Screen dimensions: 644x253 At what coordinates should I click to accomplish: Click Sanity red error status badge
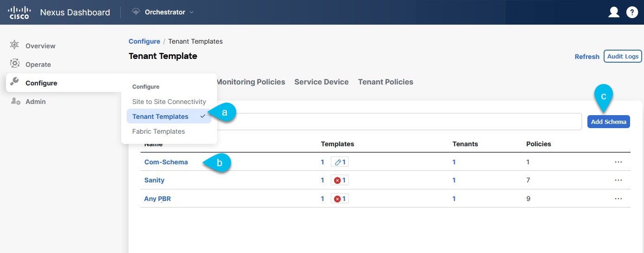click(x=340, y=180)
